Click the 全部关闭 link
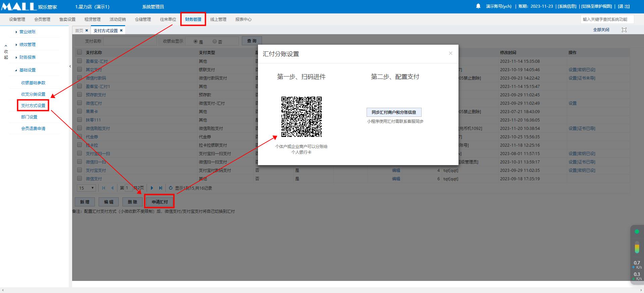644x293 pixels. 601,30
